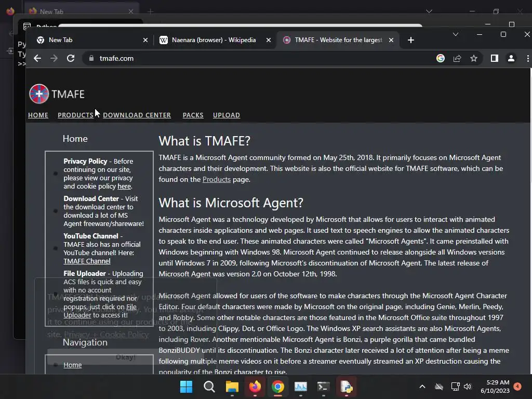Image resolution: width=532 pixels, height=399 pixels.
Task: Switch to the Naenara (browser) Wikipedia tab
Action: (x=215, y=40)
